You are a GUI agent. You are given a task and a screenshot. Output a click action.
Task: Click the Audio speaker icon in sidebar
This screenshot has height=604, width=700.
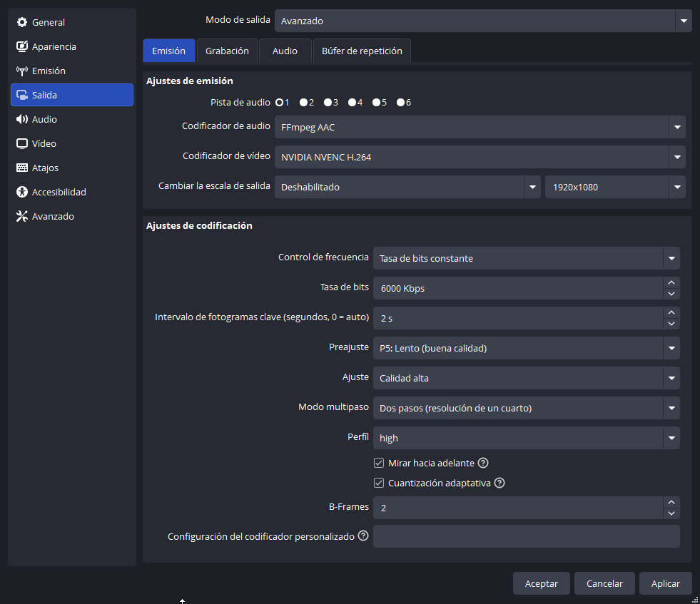point(22,119)
